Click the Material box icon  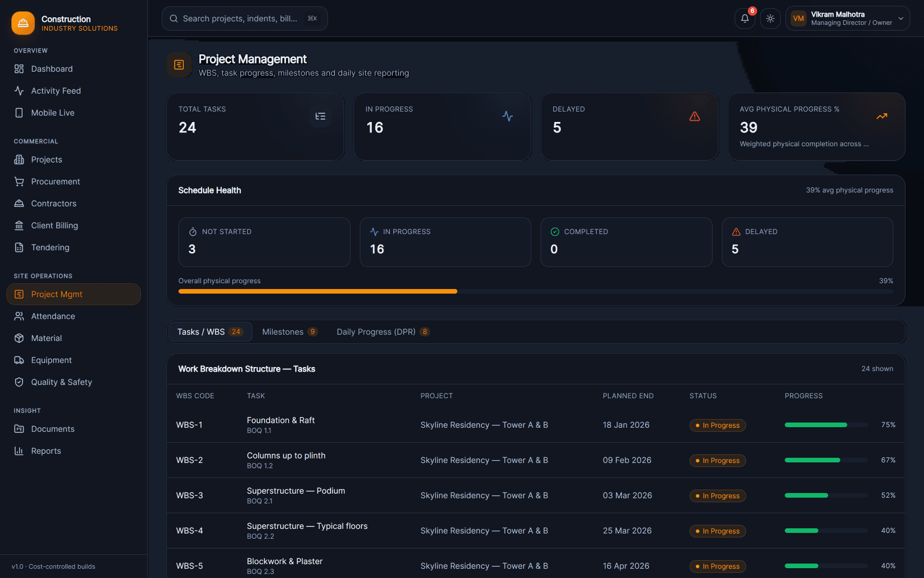pyautogui.click(x=19, y=338)
